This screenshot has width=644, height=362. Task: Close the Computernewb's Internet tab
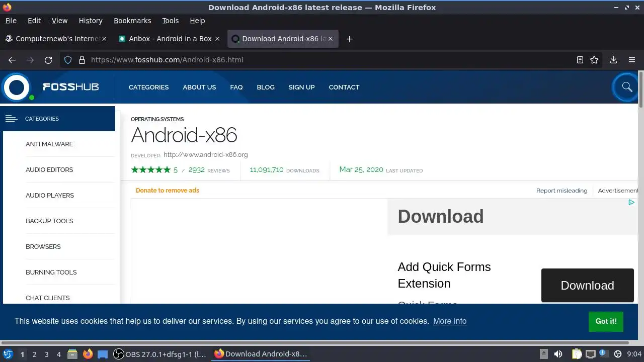[x=104, y=39]
